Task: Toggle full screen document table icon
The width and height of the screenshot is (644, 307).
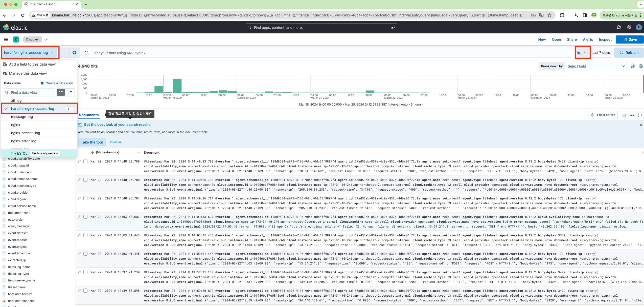Action: click(x=640, y=115)
